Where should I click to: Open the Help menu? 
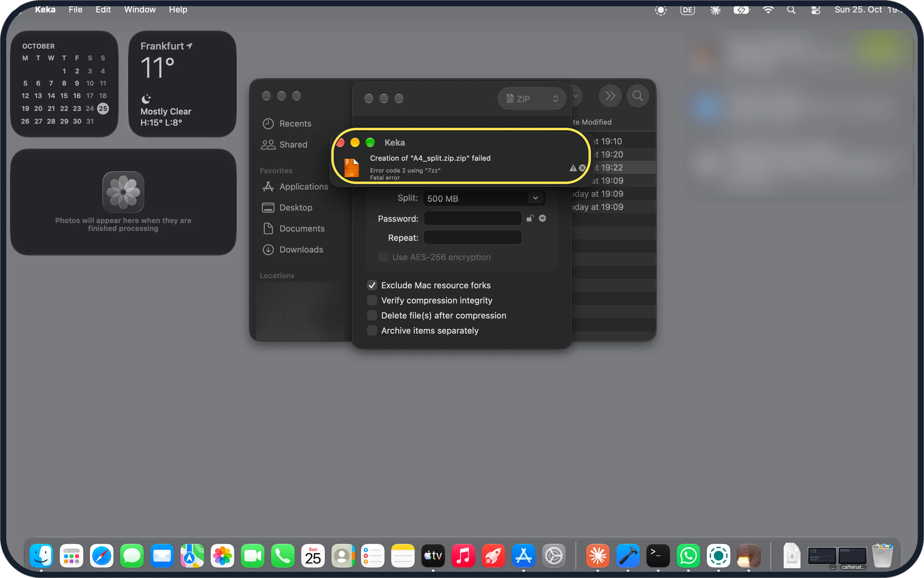click(x=178, y=10)
